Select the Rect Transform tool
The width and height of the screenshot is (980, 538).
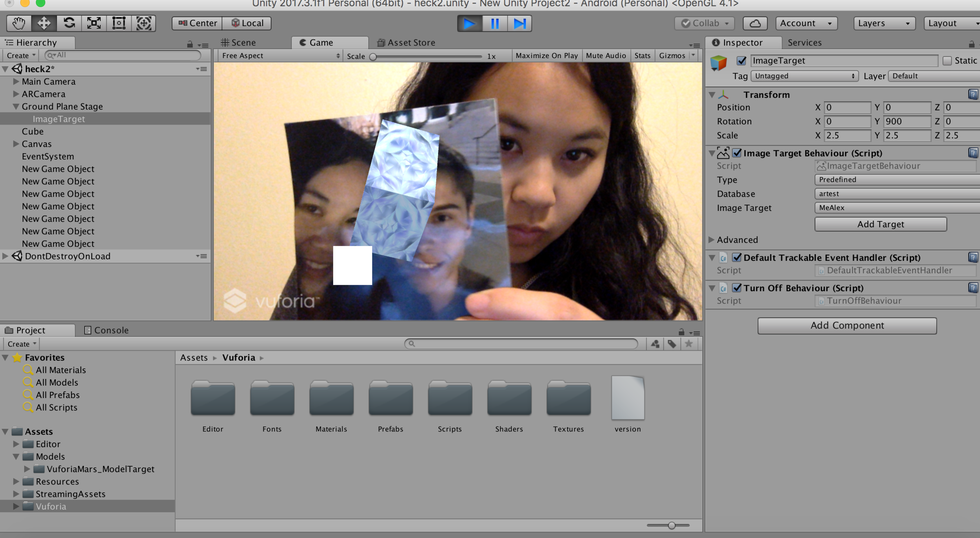(x=119, y=23)
